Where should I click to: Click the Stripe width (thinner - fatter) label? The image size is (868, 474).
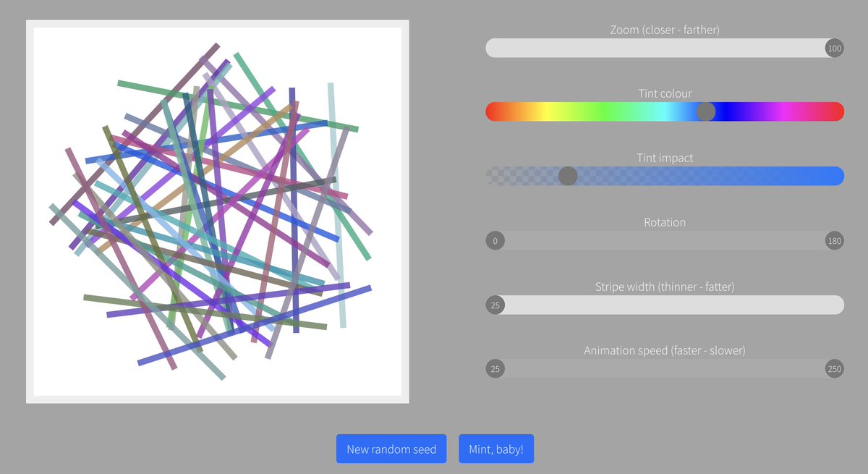point(665,287)
